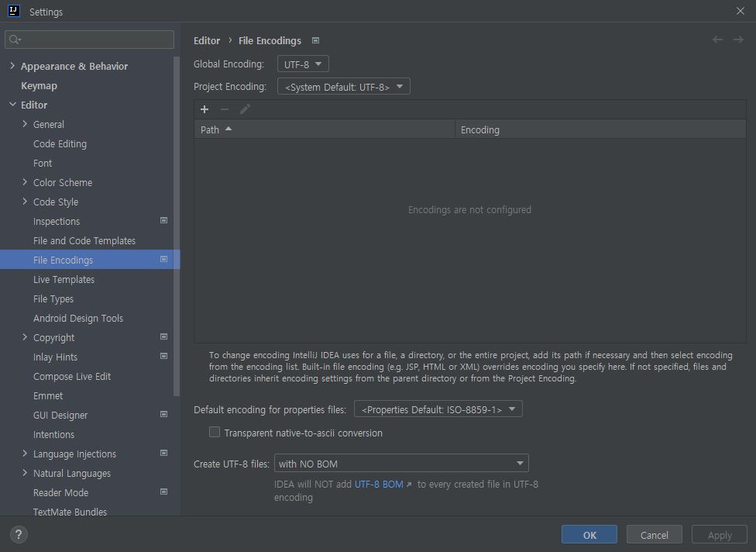Click the search magnifier icon

tap(15, 40)
